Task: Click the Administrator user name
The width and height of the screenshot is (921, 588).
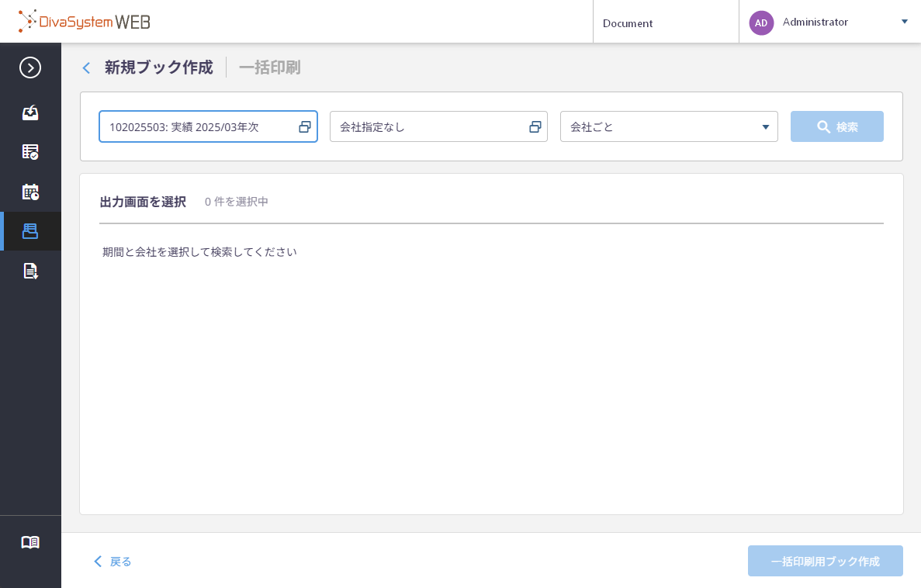Action: tap(815, 22)
